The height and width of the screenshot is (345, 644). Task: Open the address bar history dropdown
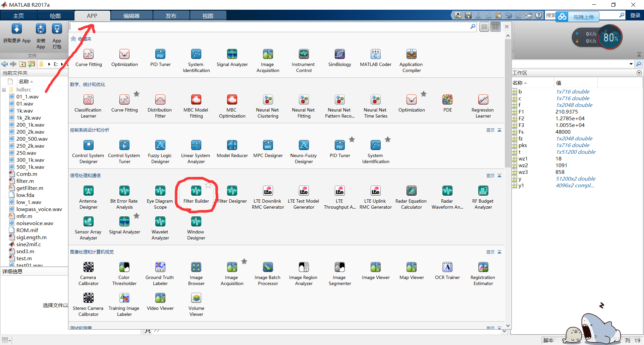[631, 64]
